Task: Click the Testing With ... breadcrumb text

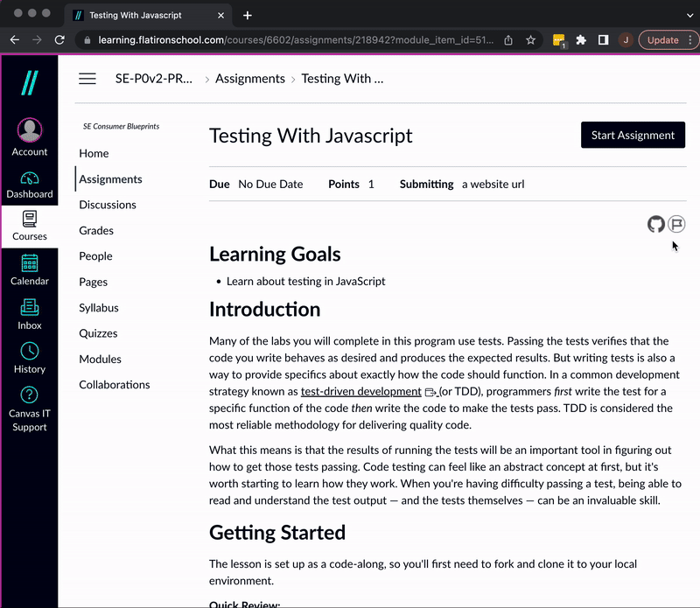Action: (x=342, y=79)
